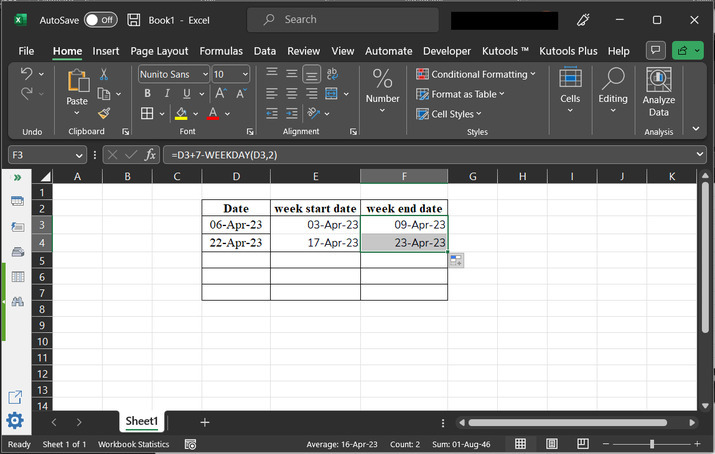Open Format as Table menu
The image size is (715, 454).
461,94
